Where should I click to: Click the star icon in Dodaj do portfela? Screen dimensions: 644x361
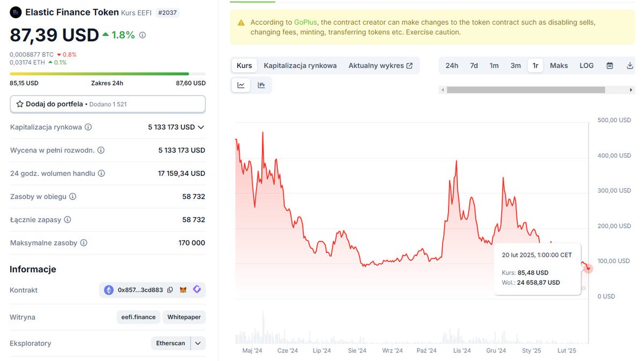[x=20, y=104]
